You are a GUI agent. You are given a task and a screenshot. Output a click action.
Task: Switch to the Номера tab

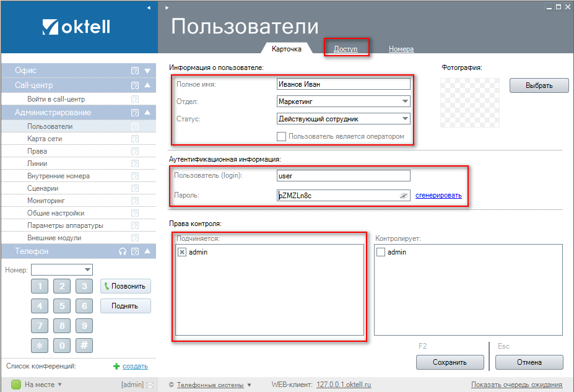click(401, 49)
